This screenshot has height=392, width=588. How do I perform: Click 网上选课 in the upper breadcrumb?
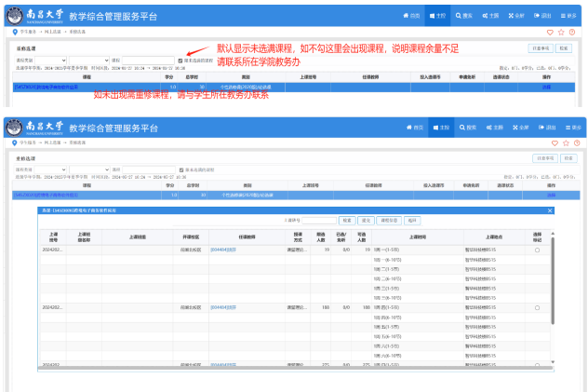pyautogui.click(x=50, y=33)
